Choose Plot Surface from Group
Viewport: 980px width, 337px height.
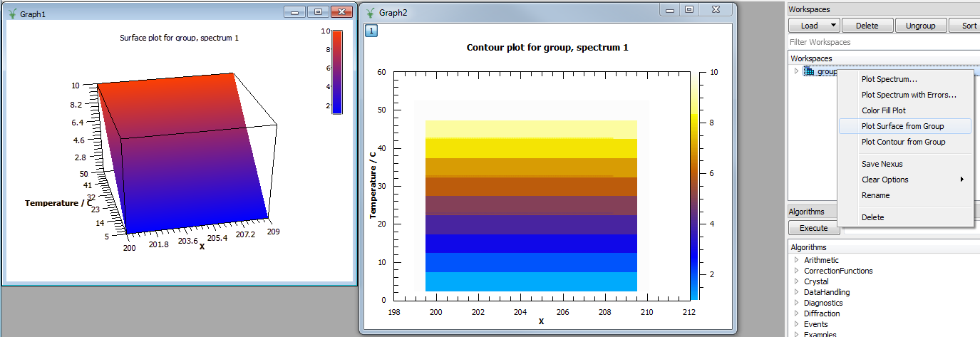(902, 126)
